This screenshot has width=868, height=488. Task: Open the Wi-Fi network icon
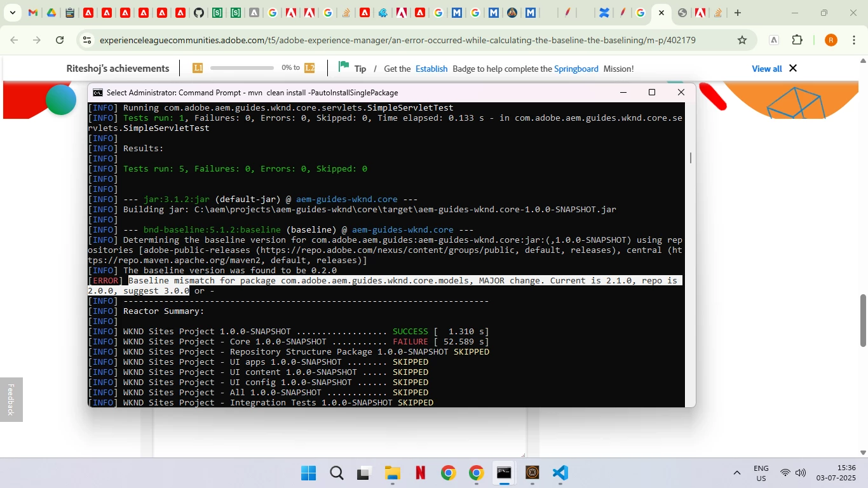785,473
